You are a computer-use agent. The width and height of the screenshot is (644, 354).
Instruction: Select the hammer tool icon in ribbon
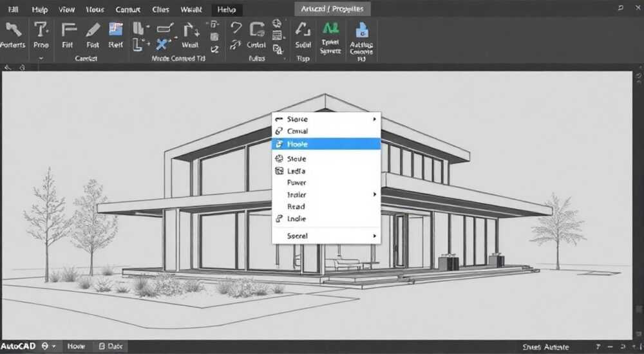(13, 30)
